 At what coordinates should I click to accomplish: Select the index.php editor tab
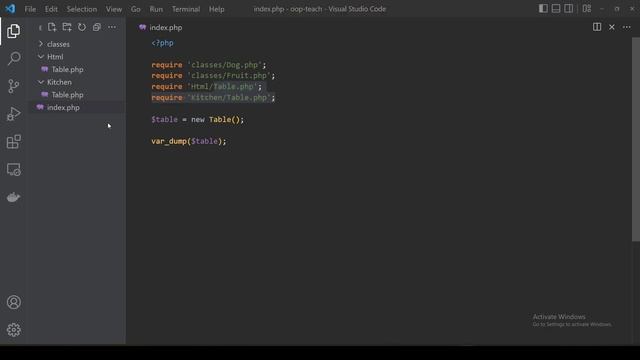coord(160,27)
